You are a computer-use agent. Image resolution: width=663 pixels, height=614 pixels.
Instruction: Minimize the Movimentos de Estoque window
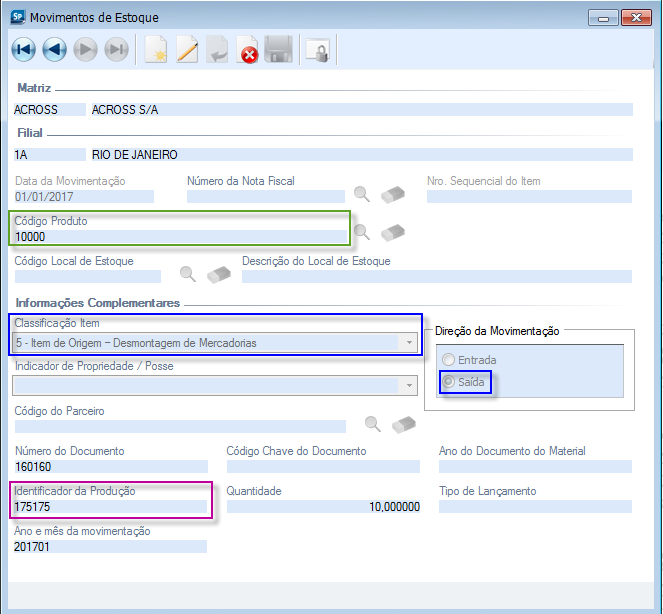[603, 18]
